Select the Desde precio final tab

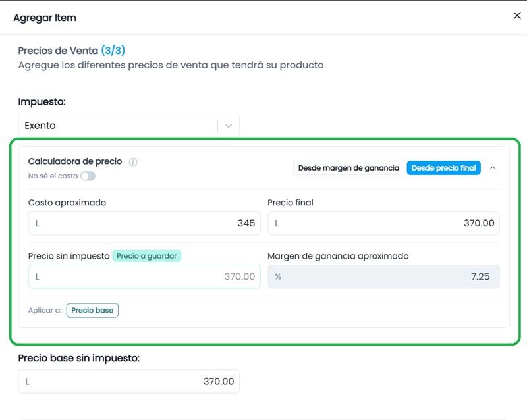443,168
